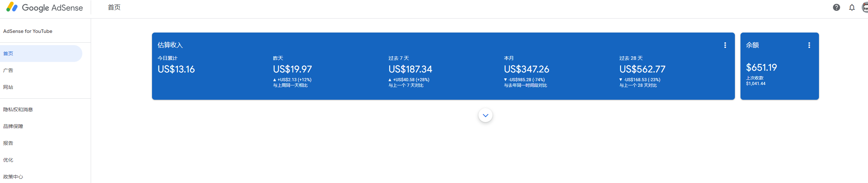
Task: Open the 报告 sidebar section
Action: [8, 143]
